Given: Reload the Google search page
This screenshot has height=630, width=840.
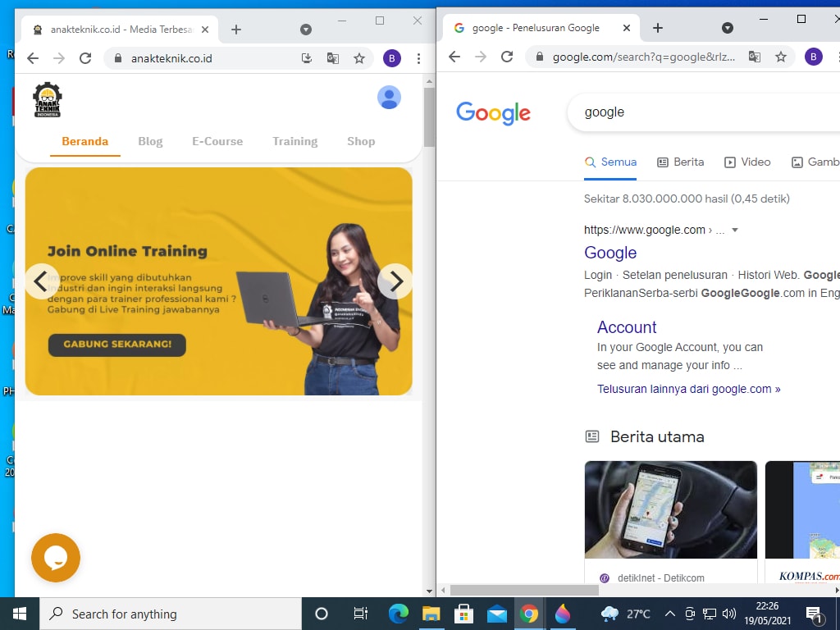Looking at the screenshot, I should pyautogui.click(x=507, y=57).
